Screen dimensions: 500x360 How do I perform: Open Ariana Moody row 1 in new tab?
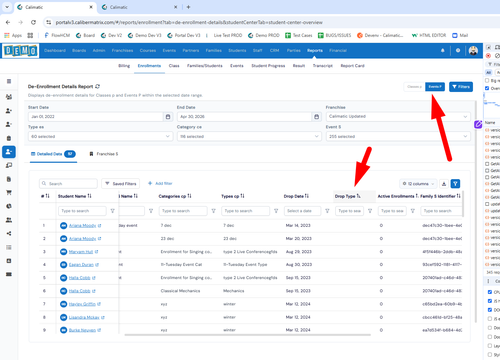click(x=100, y=226)
